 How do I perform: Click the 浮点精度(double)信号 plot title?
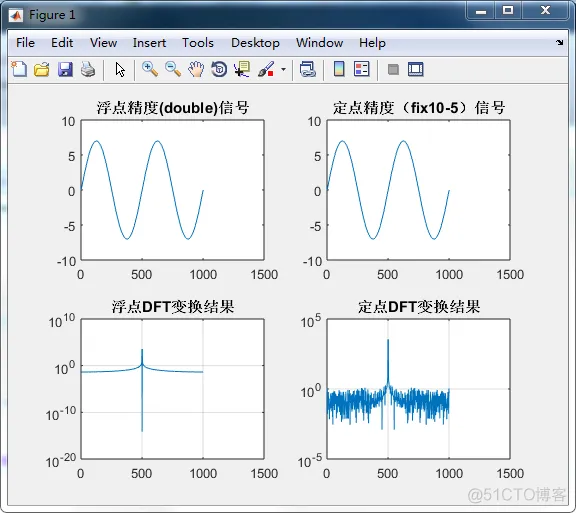[172, 108]
